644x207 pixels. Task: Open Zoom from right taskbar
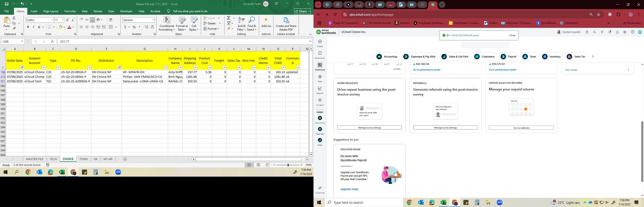pyautogui.click(x=499, y=202)
